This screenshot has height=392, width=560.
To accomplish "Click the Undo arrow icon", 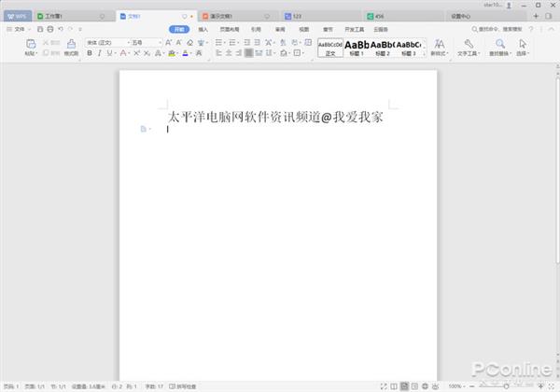I will pyautogui.click(x=61, y=29).
